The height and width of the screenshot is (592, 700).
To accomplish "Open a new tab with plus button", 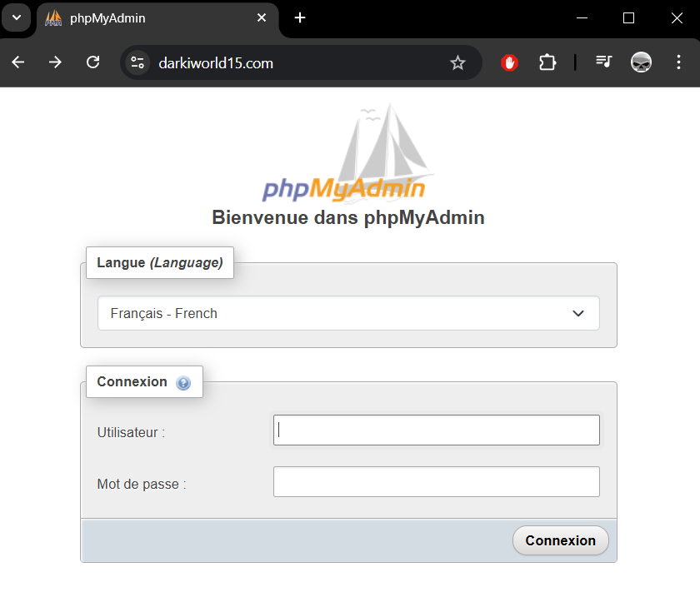I will (300, 17).
